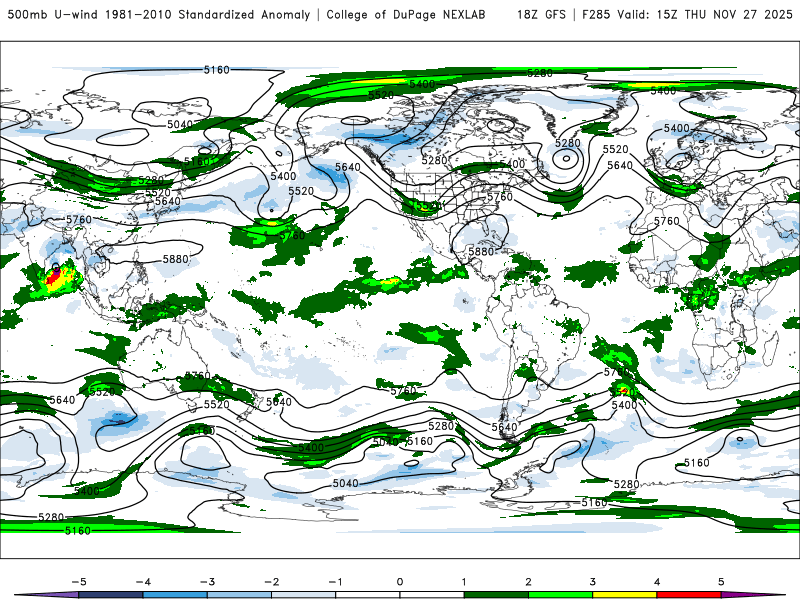This screenshot has height=600, width=800.
Task: Select the bright green 2 to 3 color bar segment
Action: 561,595
